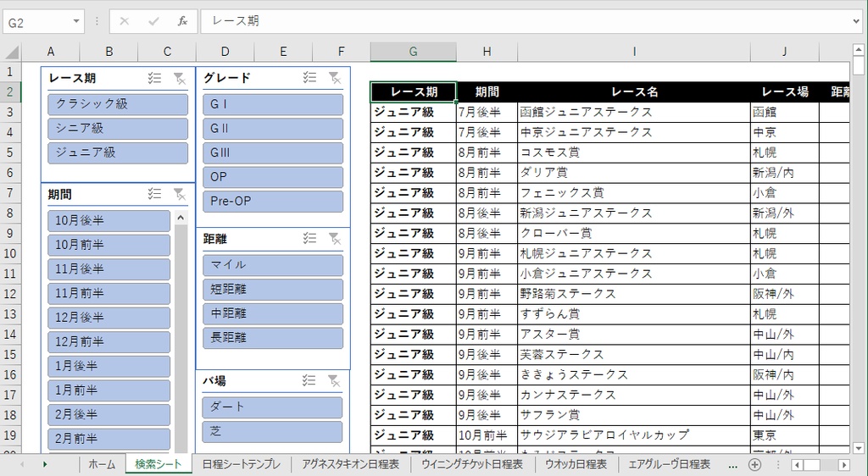Screen dimensions: 868x476
Task: Toggle G I grade slicer item
Action: pos(273,104)
